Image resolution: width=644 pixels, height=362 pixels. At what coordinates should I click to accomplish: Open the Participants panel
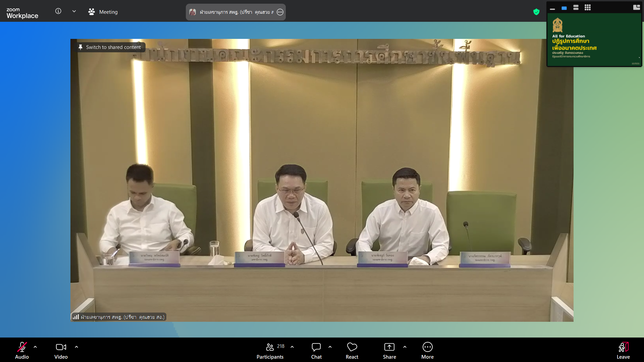click(x=270, y=350)
